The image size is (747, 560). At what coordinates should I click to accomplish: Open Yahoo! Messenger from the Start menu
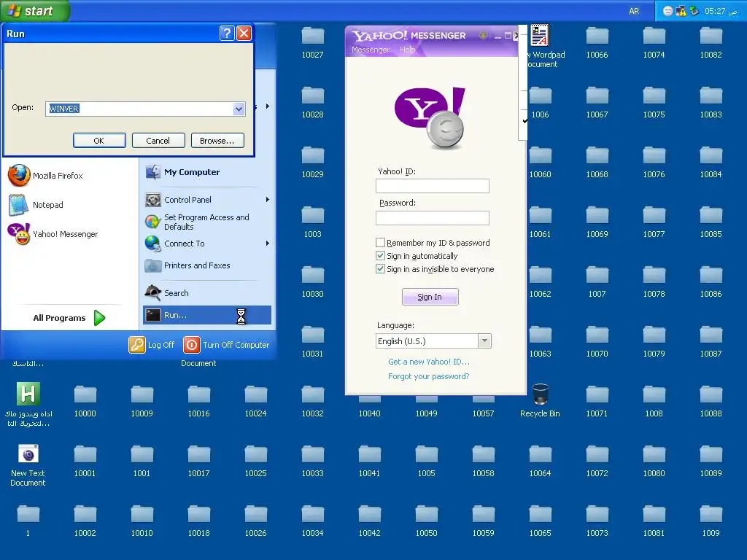pyautogui.click(x=53, y=234)
